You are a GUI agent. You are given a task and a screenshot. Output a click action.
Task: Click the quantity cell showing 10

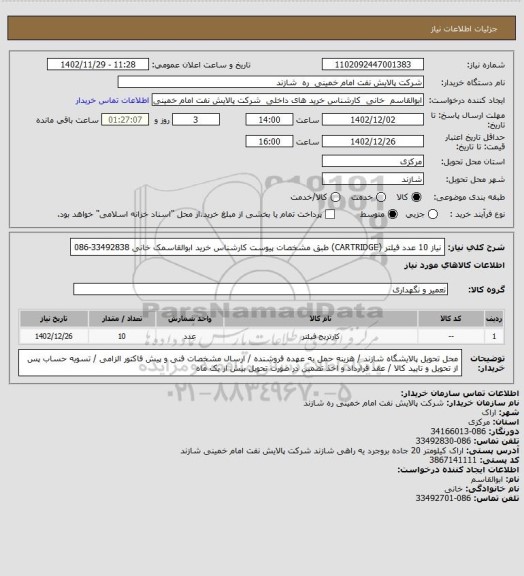pos(122,336)
